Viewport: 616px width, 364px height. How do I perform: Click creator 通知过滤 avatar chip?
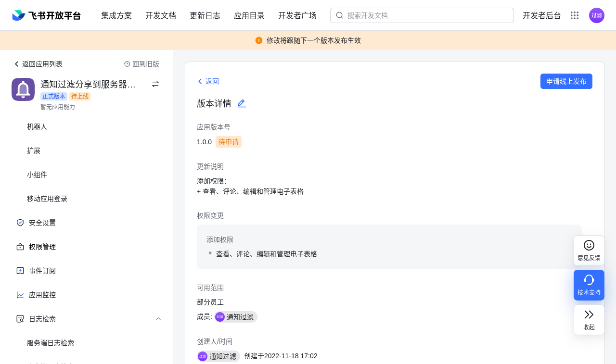218,356
